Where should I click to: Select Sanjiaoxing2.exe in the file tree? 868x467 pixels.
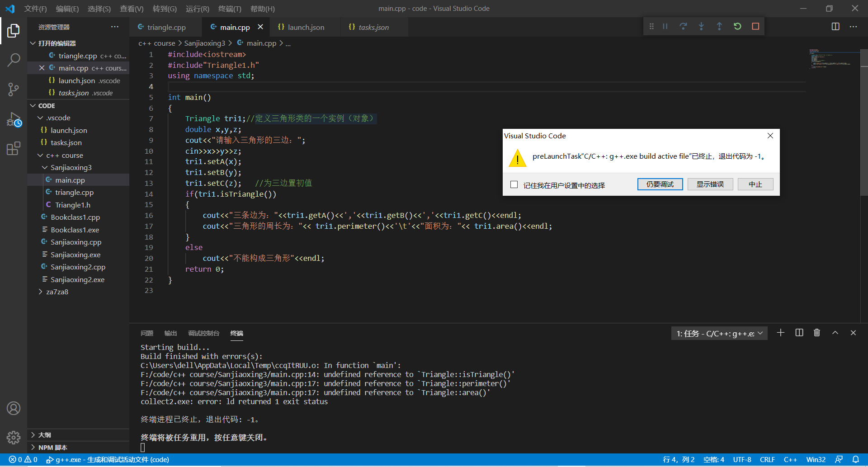pyautogui.click(x=78, y=279)
